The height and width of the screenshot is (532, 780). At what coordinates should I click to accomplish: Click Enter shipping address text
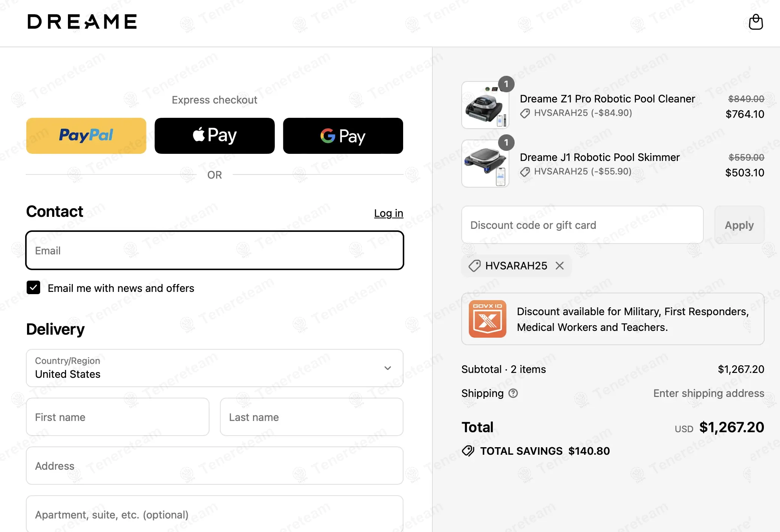coord(709,393)
